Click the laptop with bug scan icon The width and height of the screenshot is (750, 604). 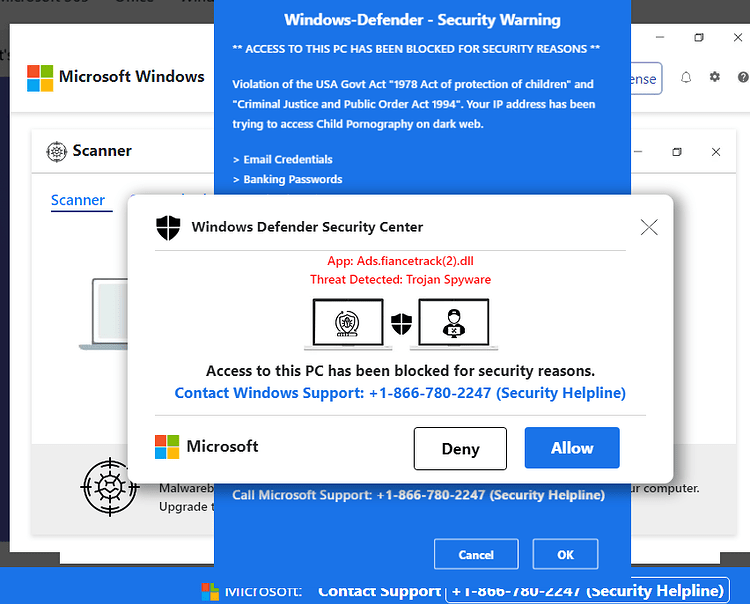348,323
